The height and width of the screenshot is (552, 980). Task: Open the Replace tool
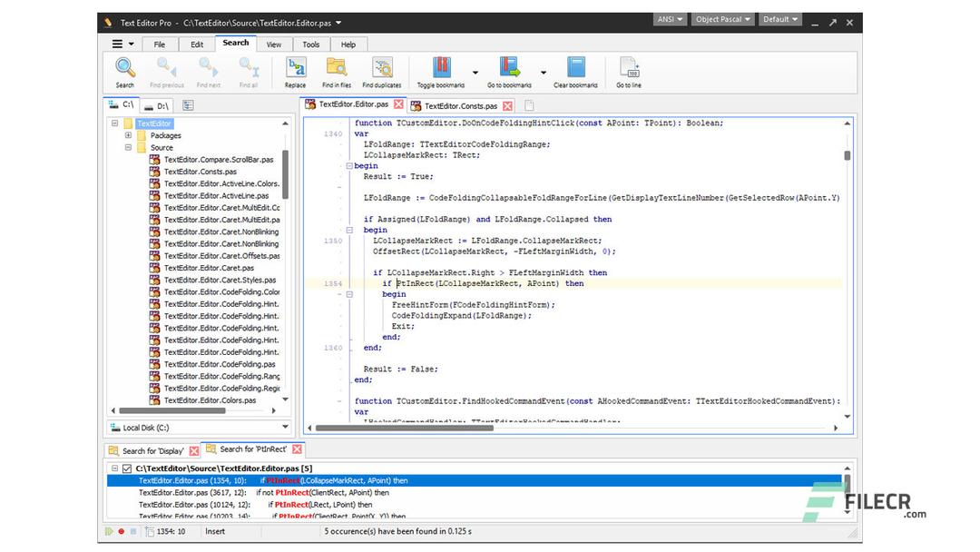click(x=295, y=68)
